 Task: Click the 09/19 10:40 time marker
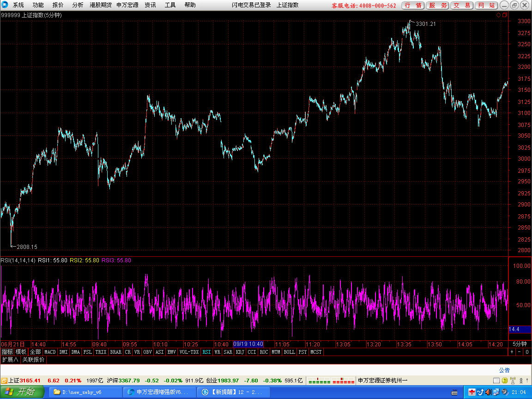248,344
